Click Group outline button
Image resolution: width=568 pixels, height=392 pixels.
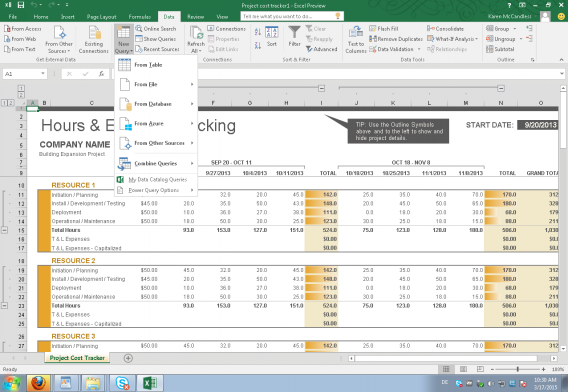(x=498, y=29)
